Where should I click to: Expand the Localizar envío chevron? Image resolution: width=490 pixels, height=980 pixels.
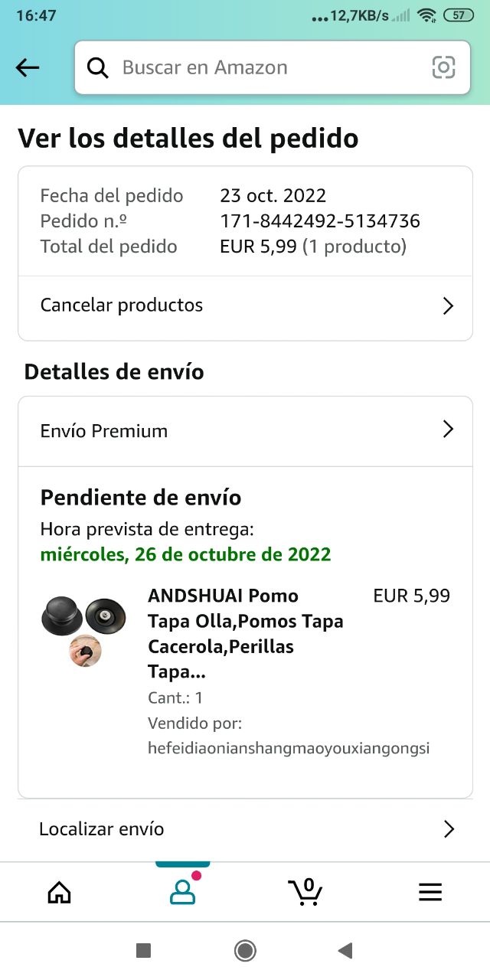[449, 829]
